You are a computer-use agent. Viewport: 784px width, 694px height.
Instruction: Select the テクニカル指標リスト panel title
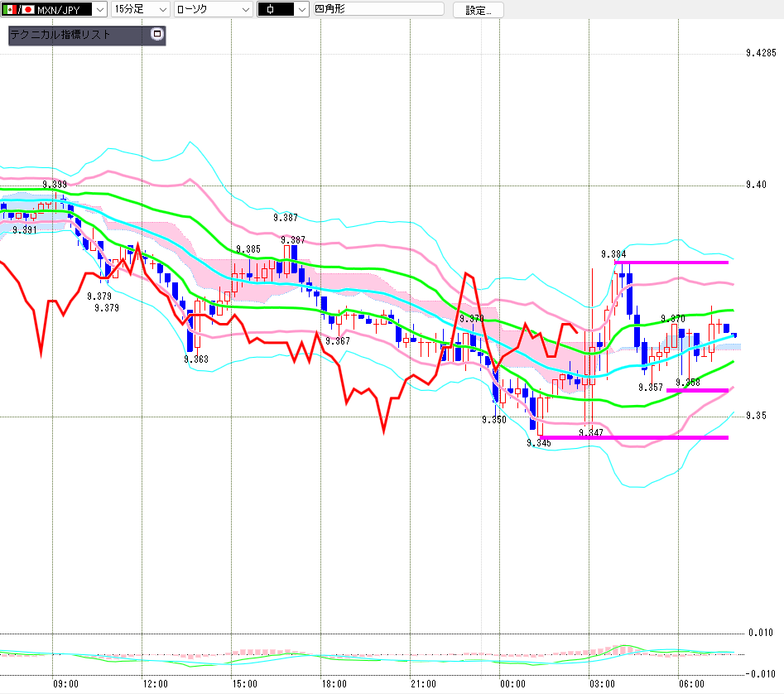click(60, 35)
